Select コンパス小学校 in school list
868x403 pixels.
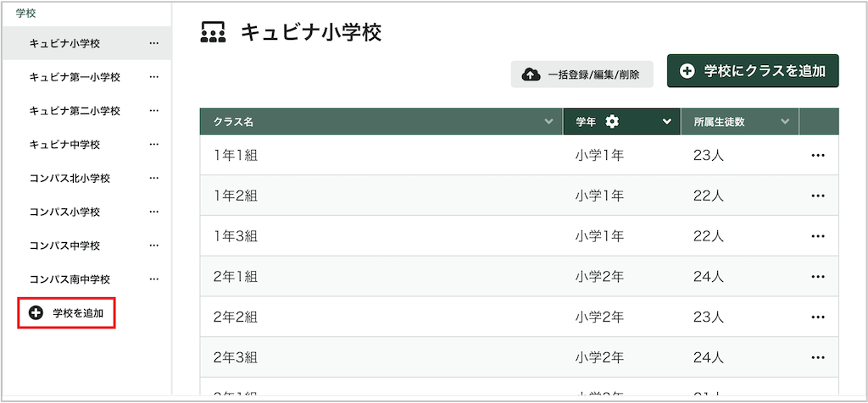[64, 212]
